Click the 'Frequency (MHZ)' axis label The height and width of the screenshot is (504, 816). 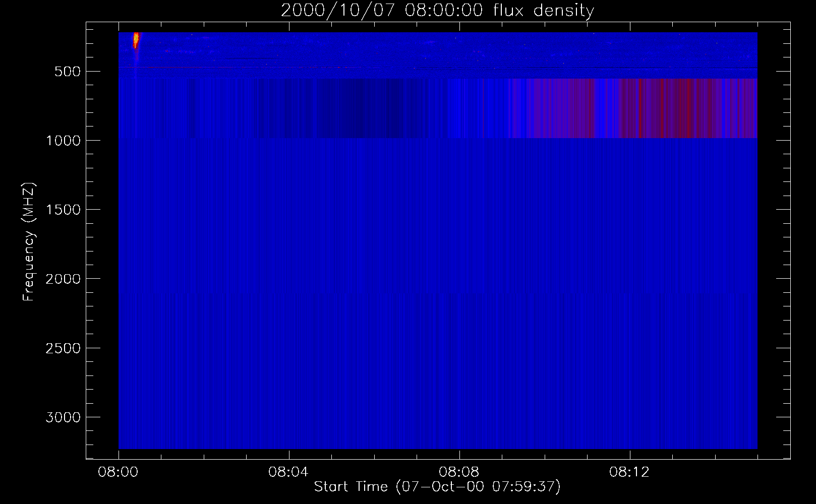29,242
